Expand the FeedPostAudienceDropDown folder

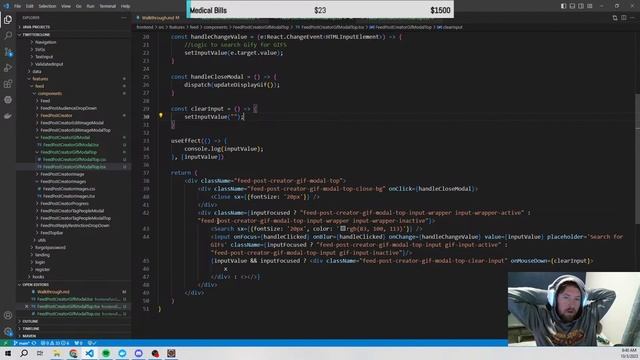tap(68, 108)
